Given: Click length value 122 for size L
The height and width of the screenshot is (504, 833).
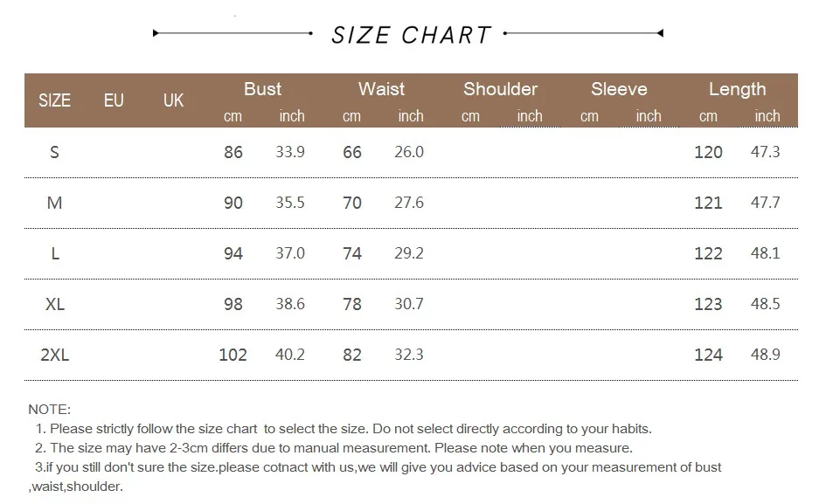Looking at the screenshot, I should coord(708,253).
